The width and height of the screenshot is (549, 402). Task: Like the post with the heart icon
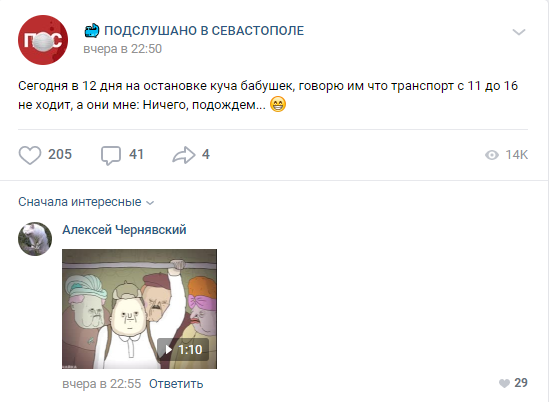point(30,155)
